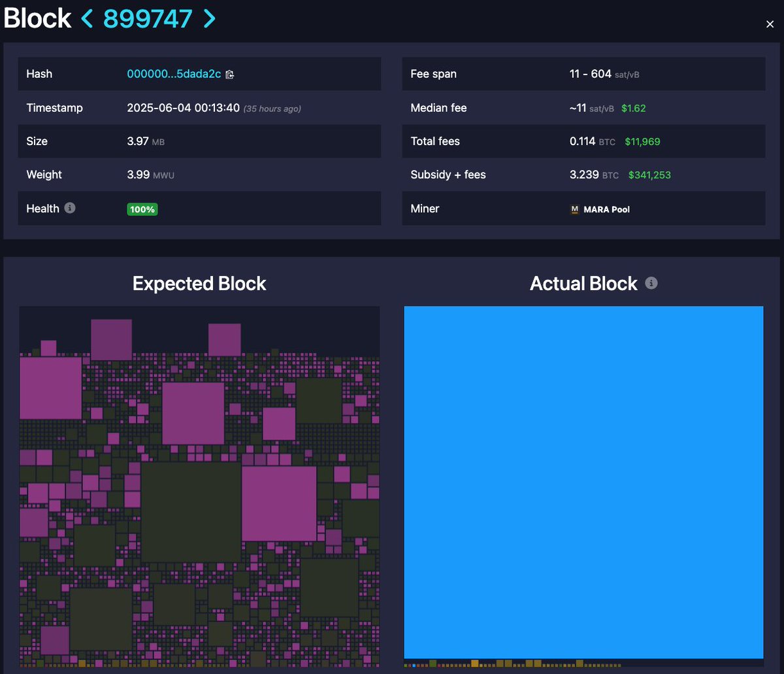
Task: Open the MARA Pool miner link
Action: pyautogui.click(x=600, y=209)
